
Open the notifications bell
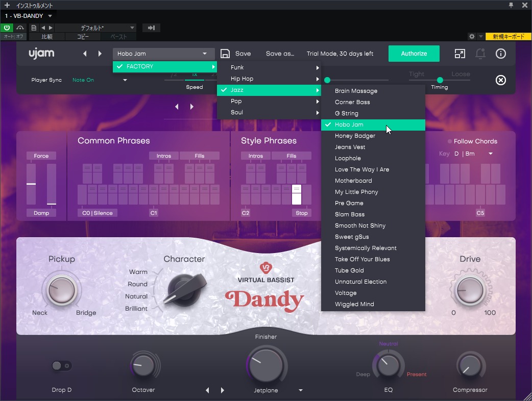(x=480, y=54)
